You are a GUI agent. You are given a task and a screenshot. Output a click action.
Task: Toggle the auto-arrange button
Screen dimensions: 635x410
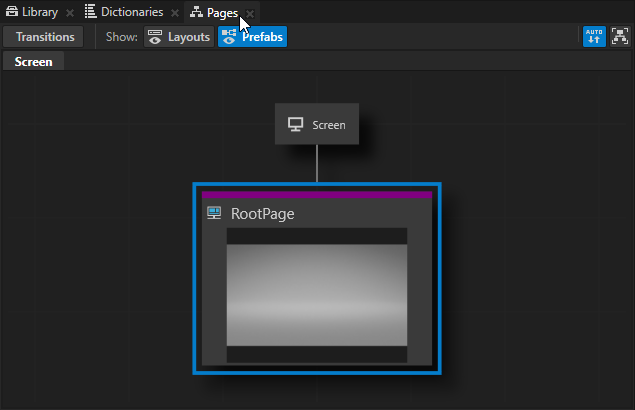pos(594,37)
